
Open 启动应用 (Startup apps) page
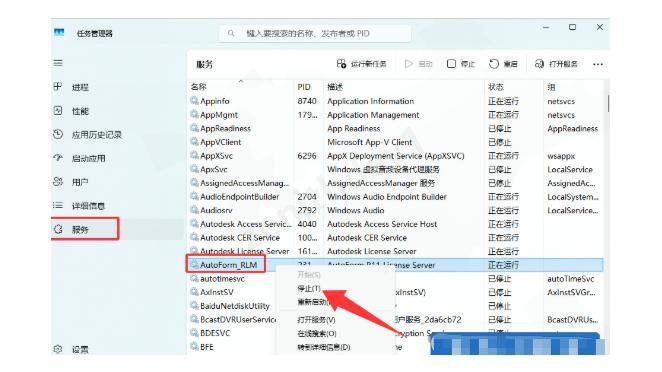[x=89, y=158]
